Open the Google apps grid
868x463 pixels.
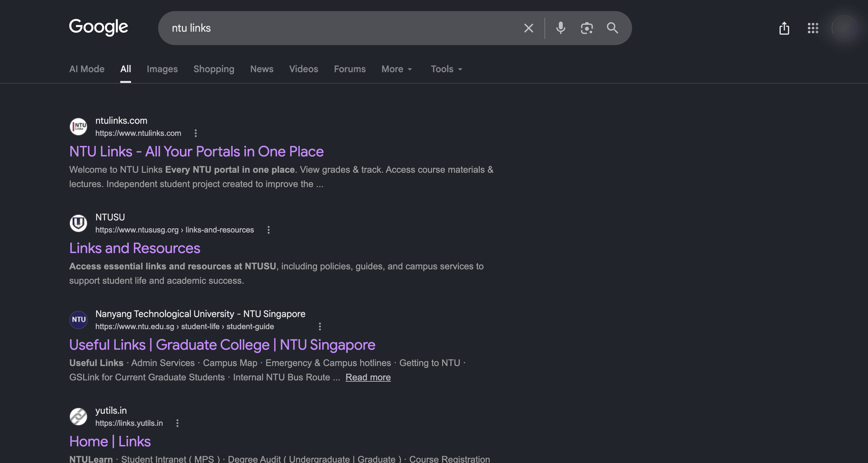tap(813, 28)
